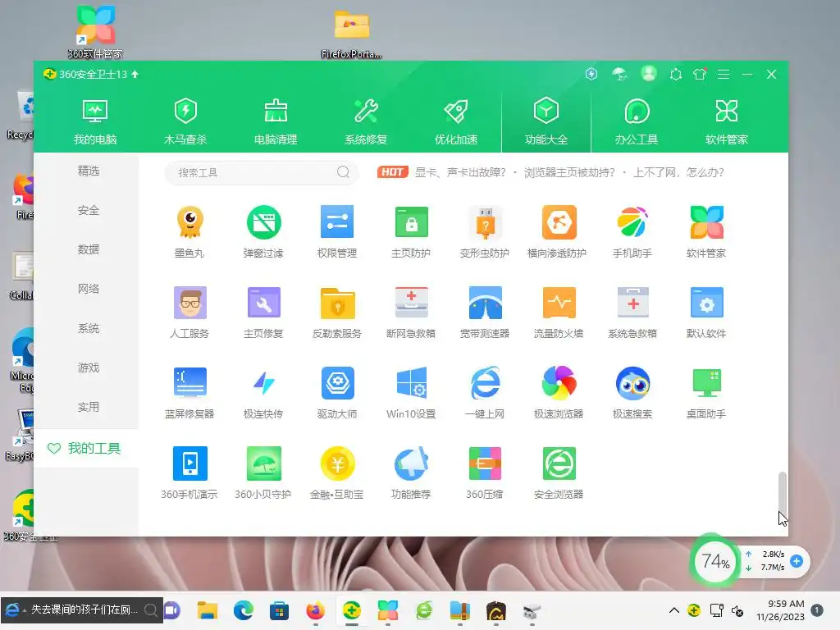Open 变形虫防护 USB protection tool
This screenshot has height=630, width=840.
point(485,231)
